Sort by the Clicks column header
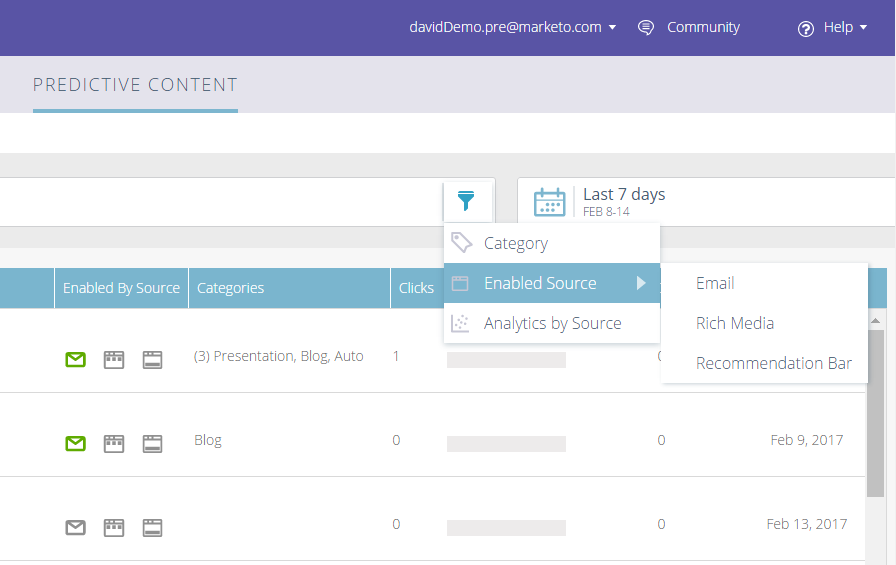896x565 pixels. (416, 288)
